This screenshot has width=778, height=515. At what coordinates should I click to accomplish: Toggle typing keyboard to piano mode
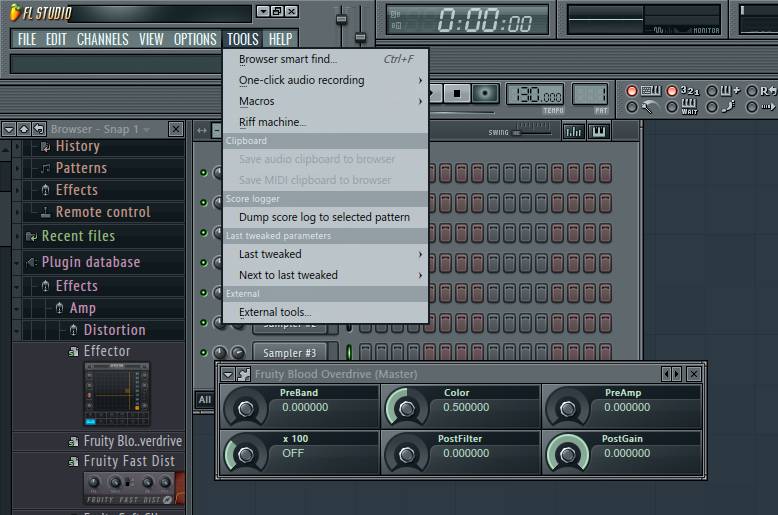click(x=632, y=91)
